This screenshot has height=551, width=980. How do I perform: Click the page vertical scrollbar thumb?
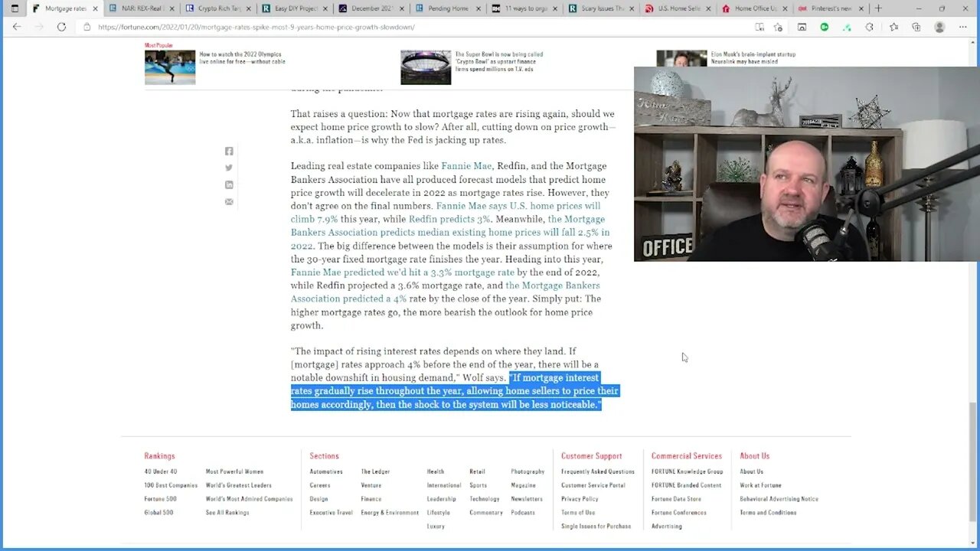(974, 462)
